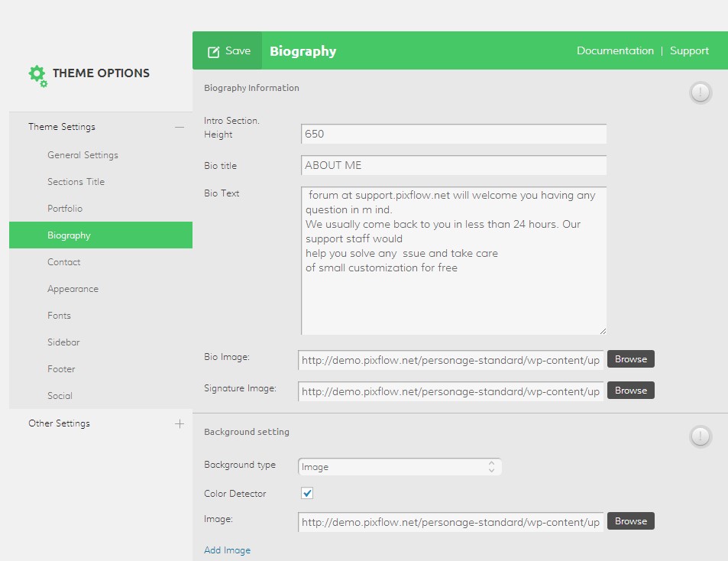
Task: Collapse the Theme Settings section
Action: click(x=179, y=128)
